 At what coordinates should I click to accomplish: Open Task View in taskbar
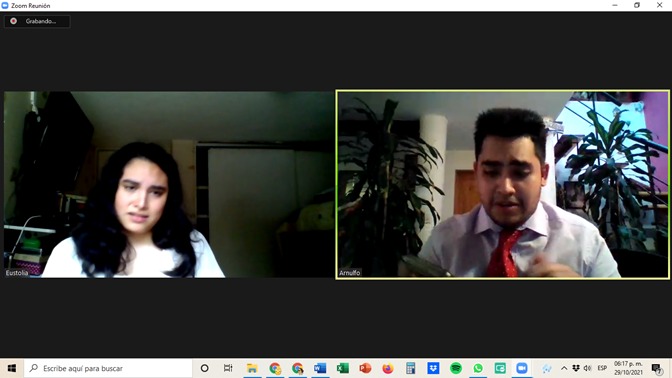tap(228, 368)
